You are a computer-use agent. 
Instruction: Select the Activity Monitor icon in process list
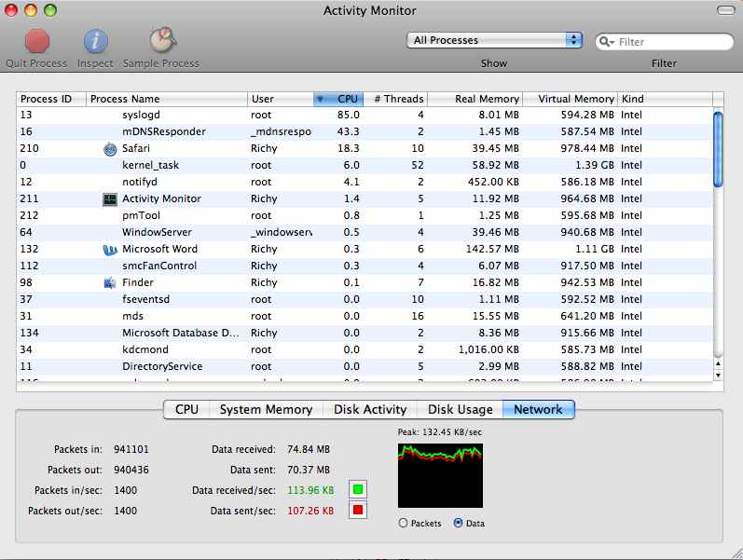click(110, 199)
